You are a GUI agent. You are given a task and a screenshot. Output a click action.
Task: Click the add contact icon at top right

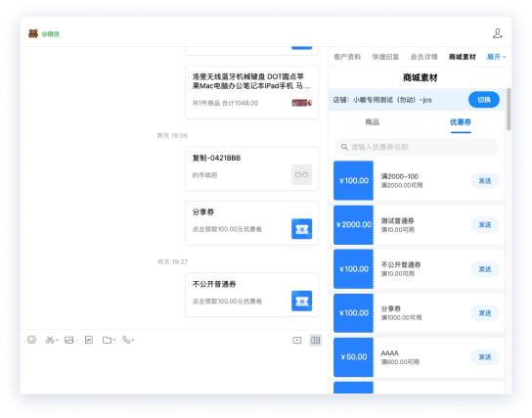pyautogui.click(x=498, y=33)
